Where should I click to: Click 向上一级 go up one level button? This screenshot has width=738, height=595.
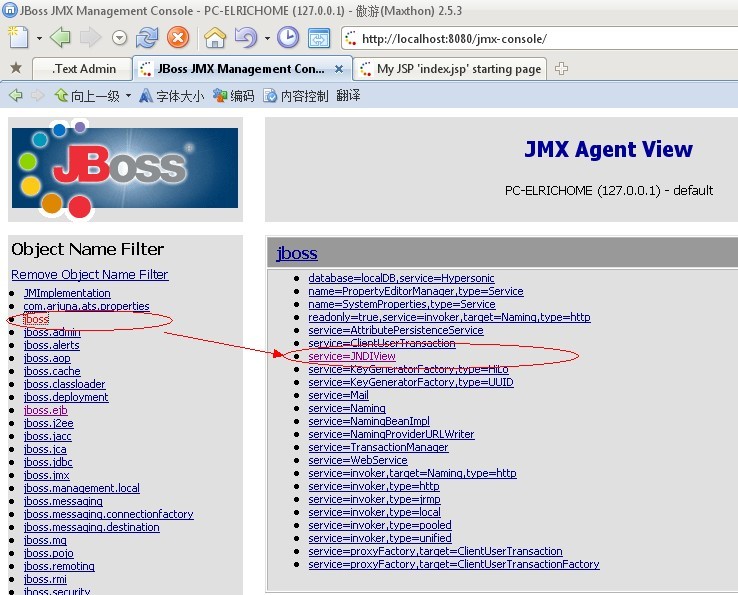[x=87, y=96]
